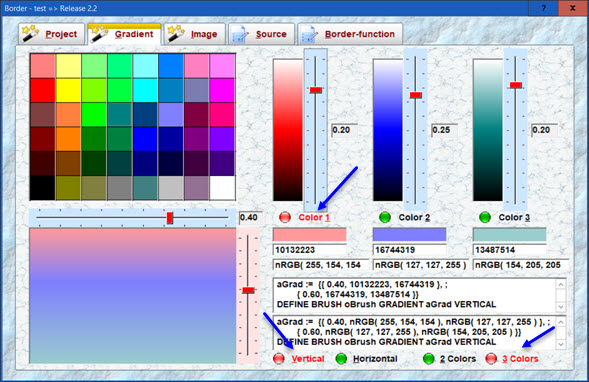Click the wand icon on Image tab
This screenshot has width=589, height=382.
[x=176, y=34]
